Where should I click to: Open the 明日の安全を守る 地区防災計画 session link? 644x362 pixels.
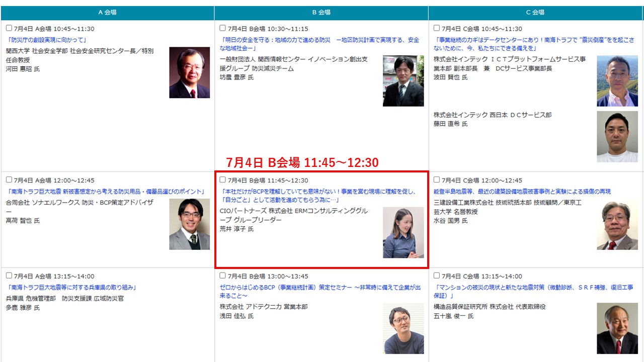319,44
